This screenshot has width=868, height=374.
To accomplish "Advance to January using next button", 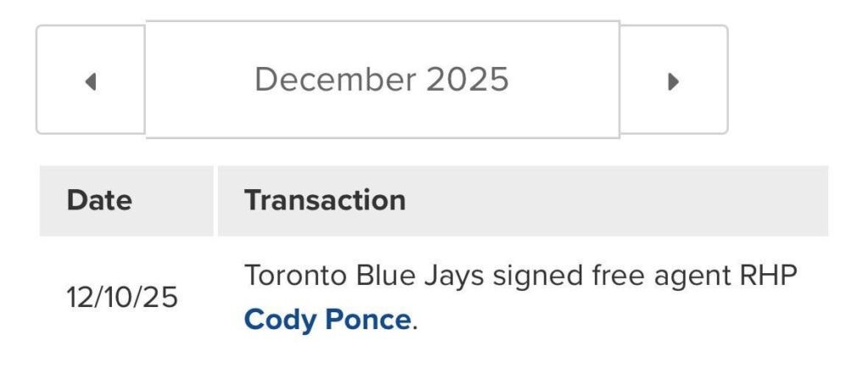I will pyautogui.click(x=674, y=81).
